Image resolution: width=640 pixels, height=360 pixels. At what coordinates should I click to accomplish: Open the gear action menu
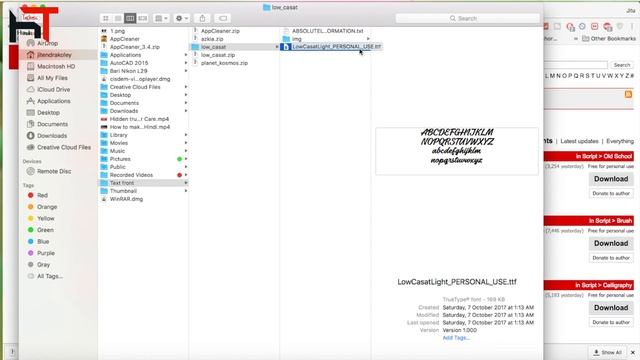click(x=182, y=18)
